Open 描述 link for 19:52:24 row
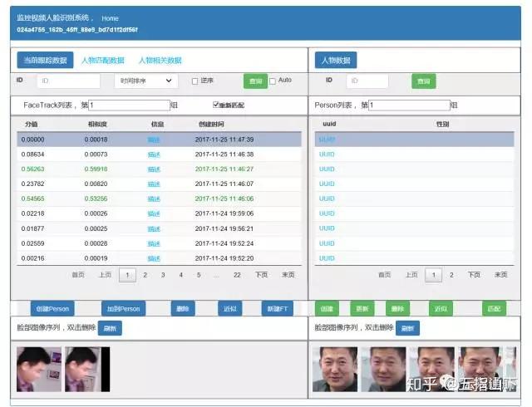Viewport: 532px width, 407px height. point(154,243)
